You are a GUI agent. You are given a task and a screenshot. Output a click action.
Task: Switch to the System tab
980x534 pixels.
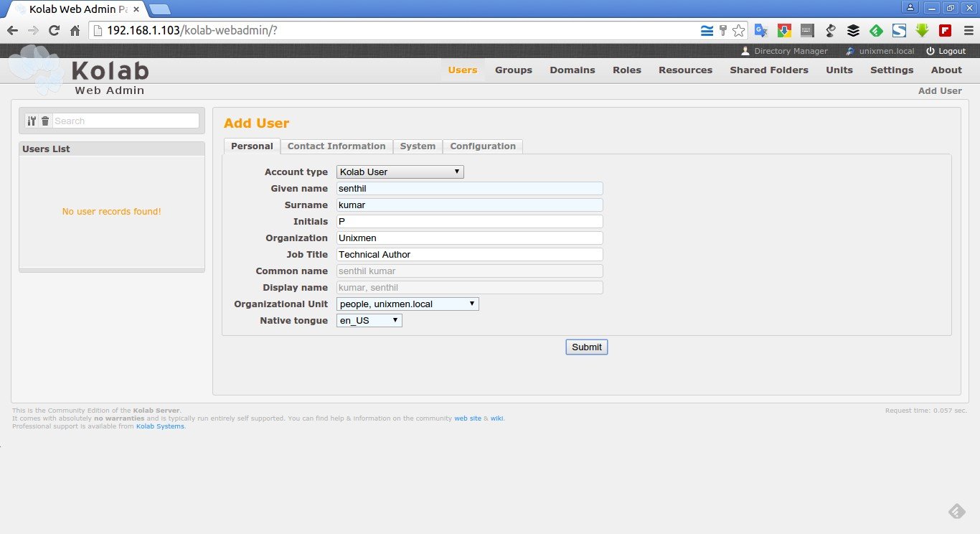418,146
